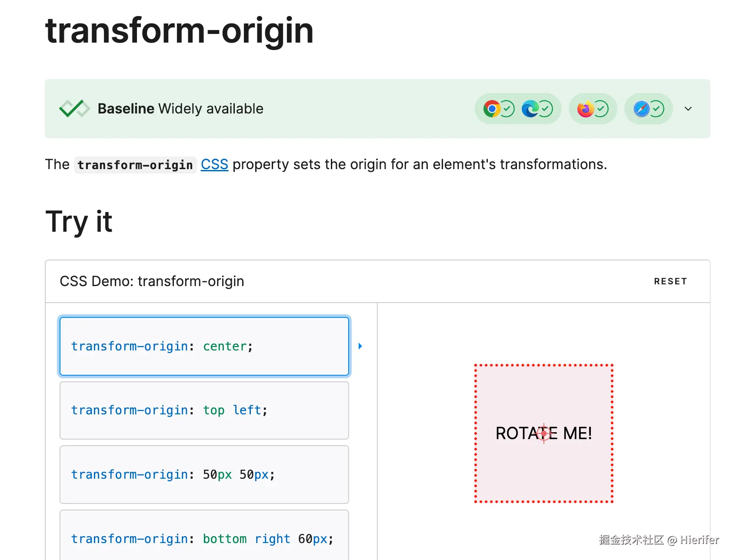733x560 pixels.
Task: Click the Baseline double-checkmark icon
Action: [x=74, y=109]
